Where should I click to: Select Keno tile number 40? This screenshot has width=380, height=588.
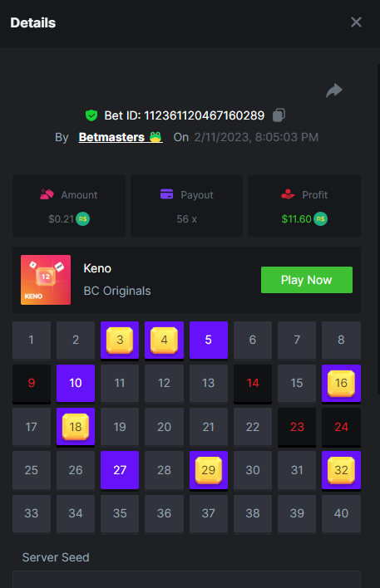coord(341,513)
